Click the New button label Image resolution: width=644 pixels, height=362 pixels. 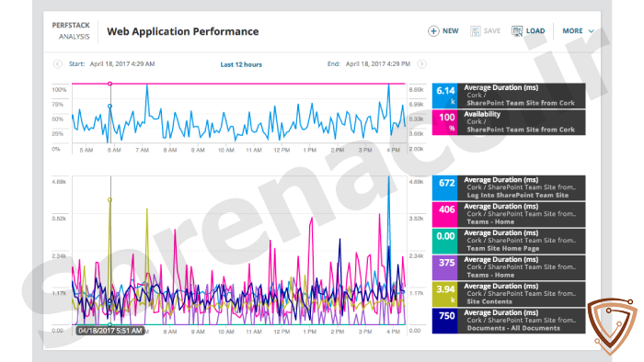point(451,31)
